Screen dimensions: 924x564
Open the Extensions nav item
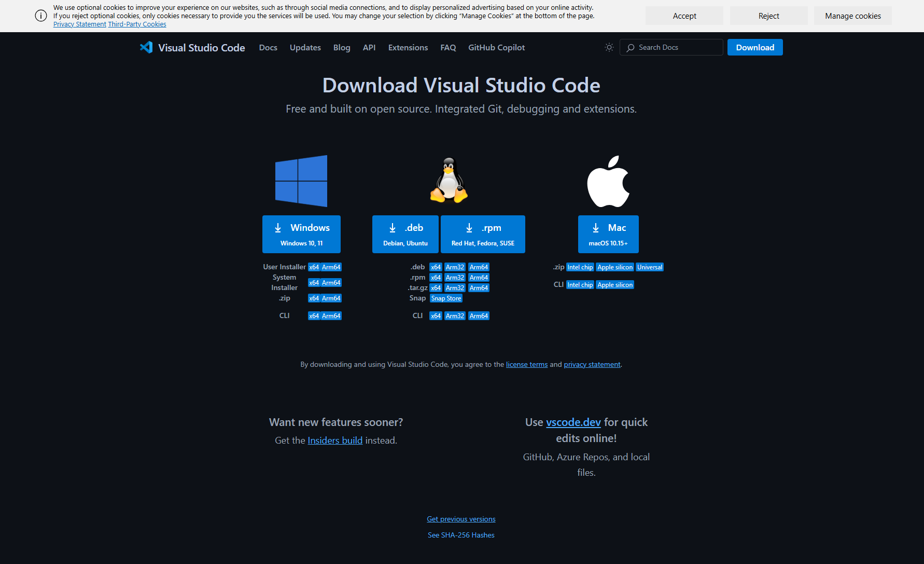tap(408, 47)
